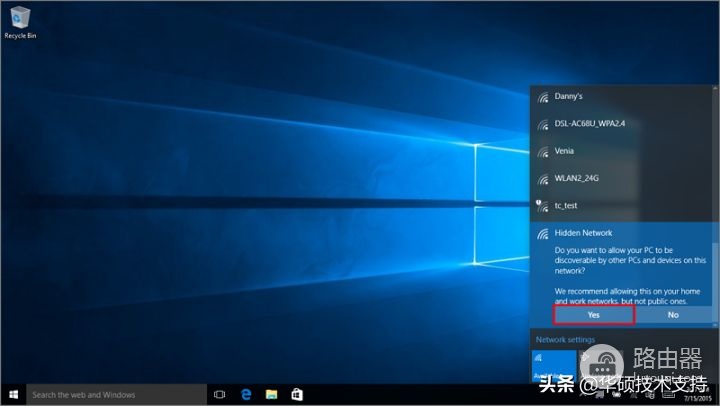The height and width of the screenshot is (406, 720).
Task: Open Task View from taskbar
Action: pos(219,395)
